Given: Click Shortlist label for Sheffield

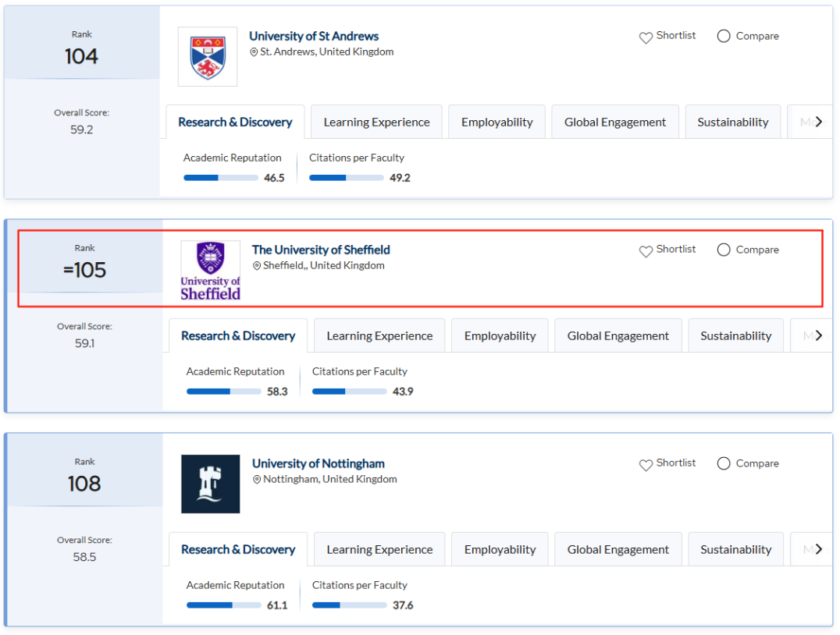Looking at the screenshot, I should click(676, 249).
